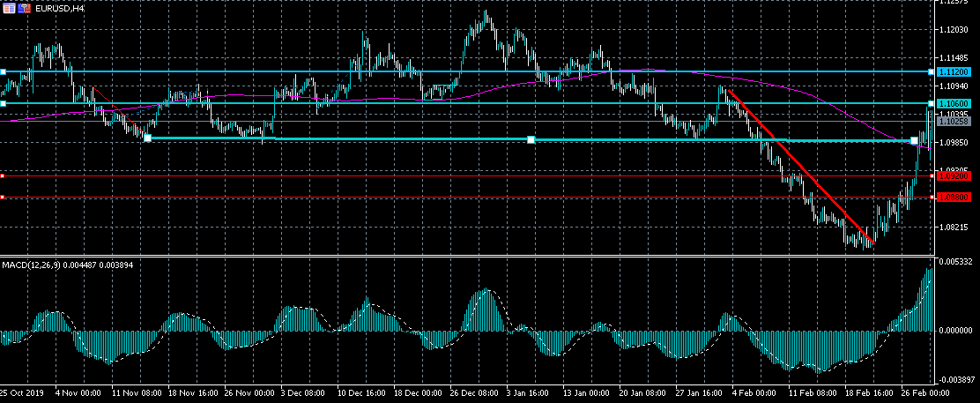Click the 4 Nov 00:00 date label
Viewport: 980px width, 403px height.
[78, 394]
